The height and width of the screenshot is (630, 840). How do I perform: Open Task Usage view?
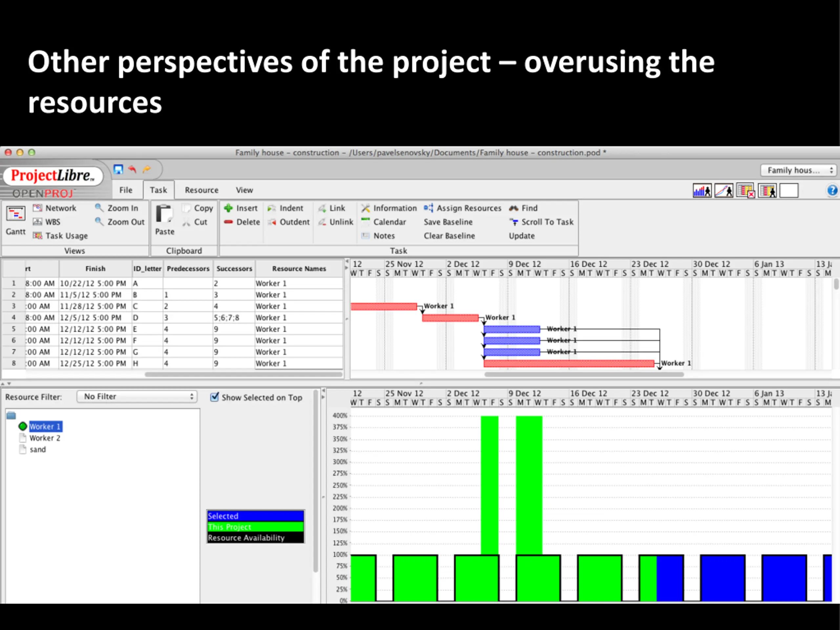tap(60, 236)
